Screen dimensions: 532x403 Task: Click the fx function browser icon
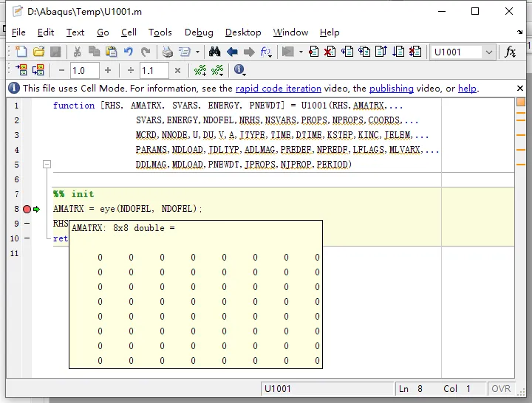[x=510, y=52]
